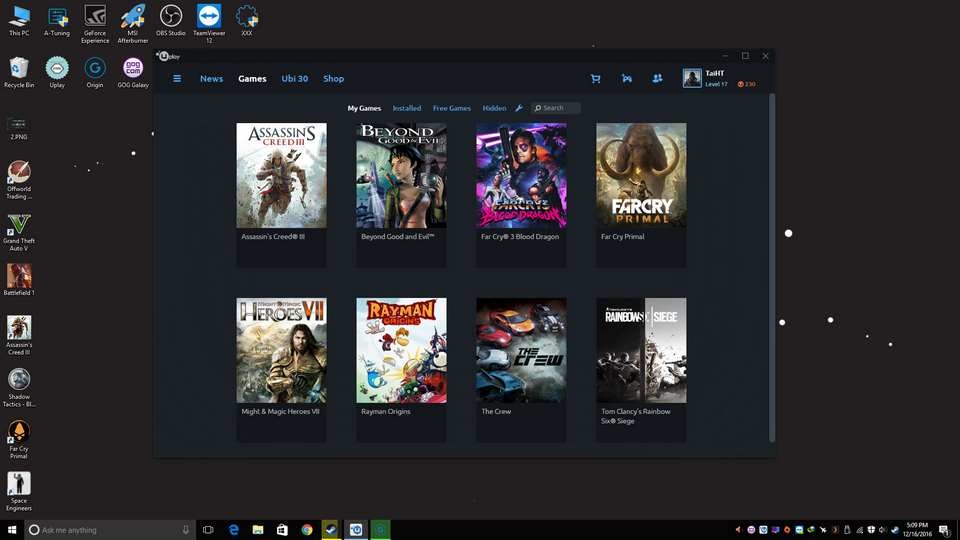Open Far Cry 3 Blood Dragon cover
960x540 pixels.
522,176
